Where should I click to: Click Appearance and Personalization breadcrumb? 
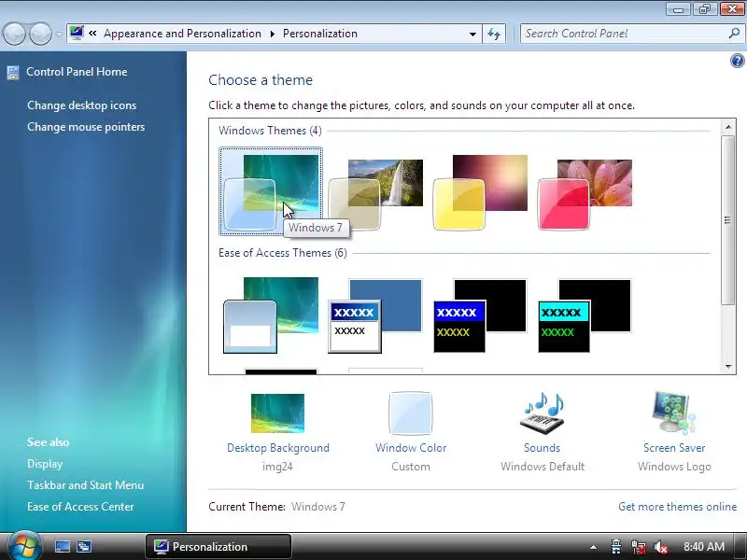click(x=182, y=34)
